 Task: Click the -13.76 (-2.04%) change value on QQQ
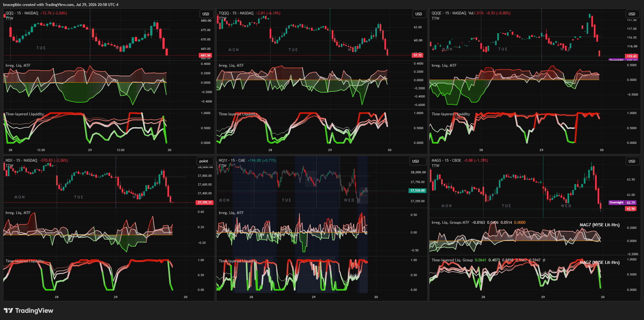click(54, 13)
